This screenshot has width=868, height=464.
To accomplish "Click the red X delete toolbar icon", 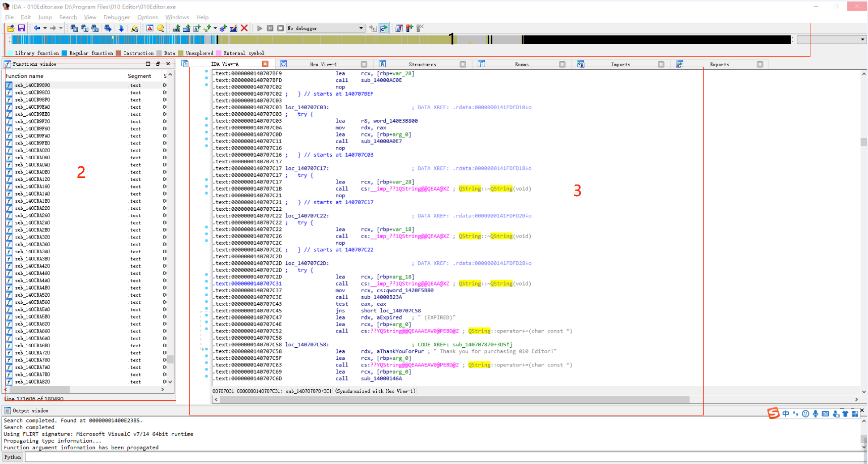I will [x=244, y=28].
